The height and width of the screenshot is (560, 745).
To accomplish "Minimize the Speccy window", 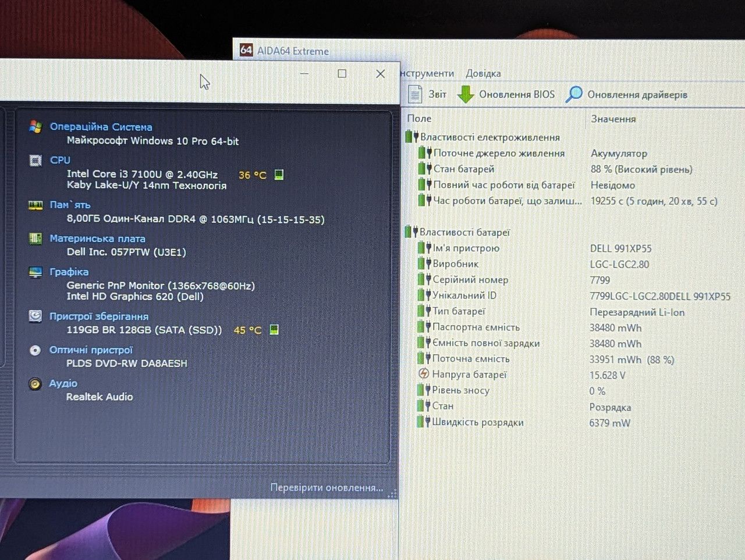I will pyautogui.click(x=304, y=74).
